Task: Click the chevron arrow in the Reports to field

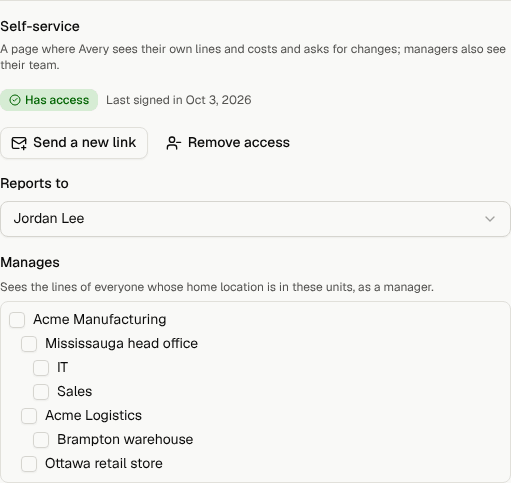Action: (490, 219)
